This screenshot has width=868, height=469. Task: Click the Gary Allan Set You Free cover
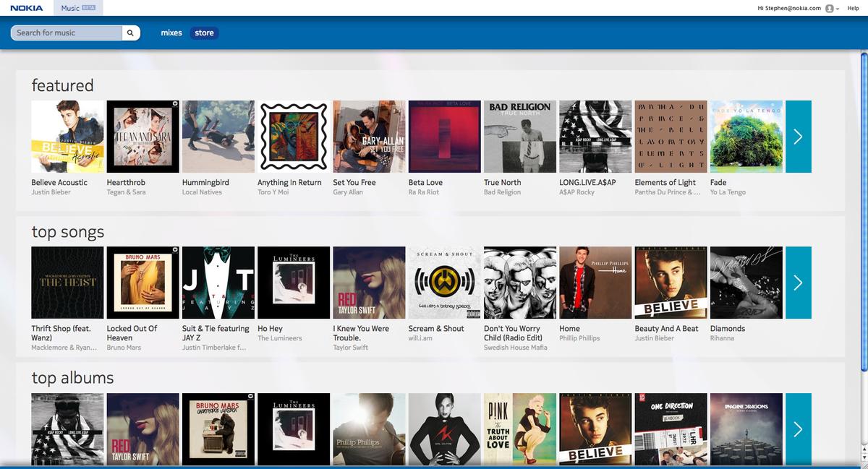[x=369, y=137]
